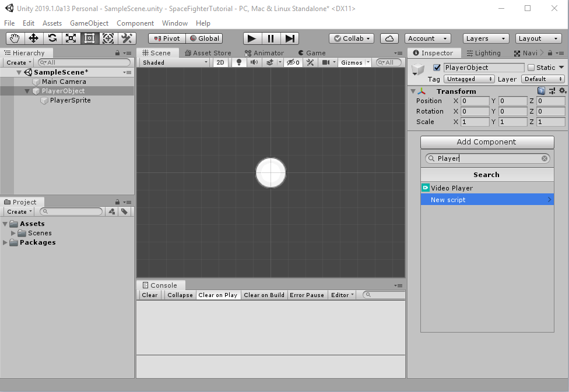Screen dimensions: 569x392
Task: Enable 2D mode in the Scene view
Action: [220, 62]
